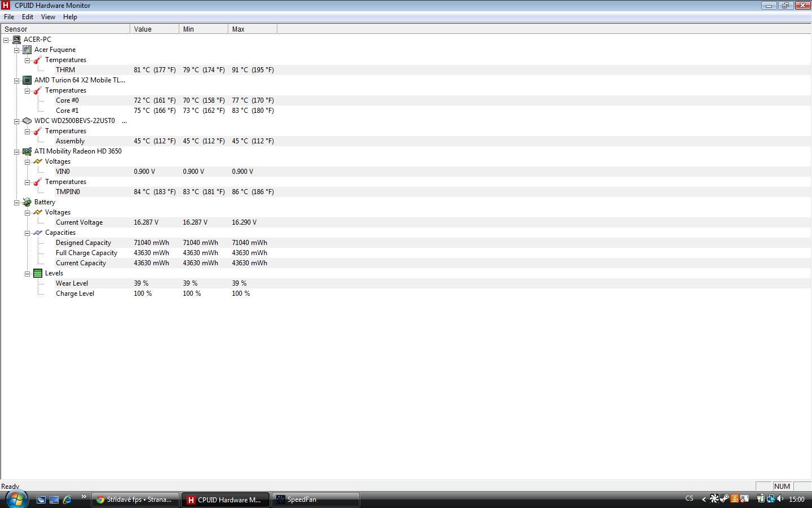Collapse Voltages under ATI Mobility Radeon
Screen dimensions: 812x508
[x=28, y=162]
